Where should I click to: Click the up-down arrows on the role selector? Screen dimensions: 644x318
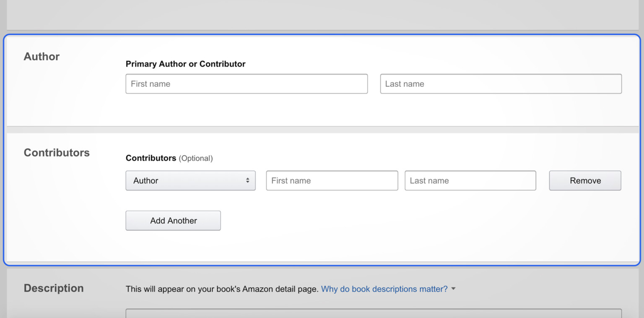(x=247, y=181)
